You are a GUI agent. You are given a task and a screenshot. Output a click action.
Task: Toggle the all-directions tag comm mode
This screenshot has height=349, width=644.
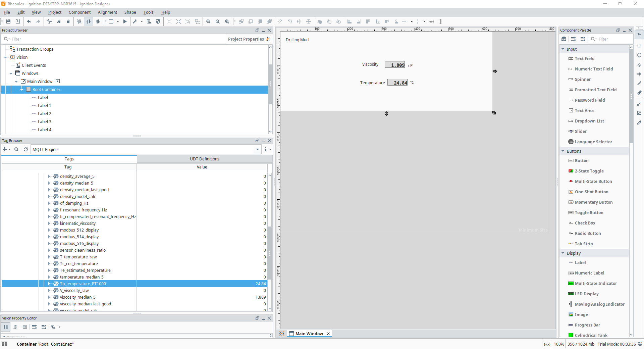pyautogui.click(x=98, y=21)
